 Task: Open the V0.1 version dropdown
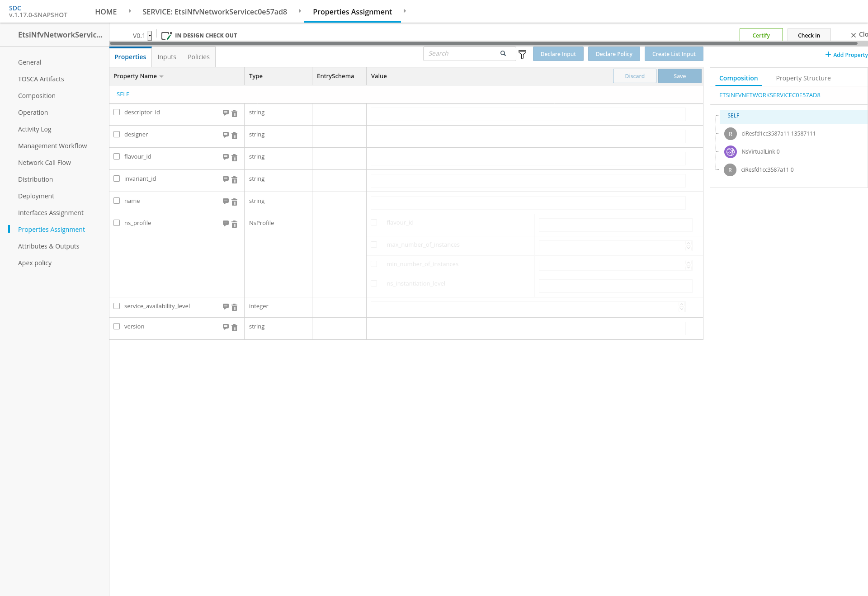click(x=150, y=35)
